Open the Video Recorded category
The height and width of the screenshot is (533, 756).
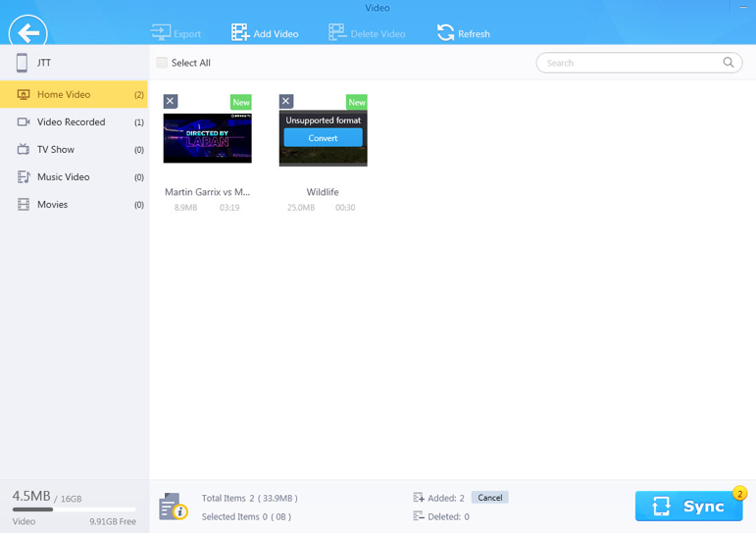(75, 121)
